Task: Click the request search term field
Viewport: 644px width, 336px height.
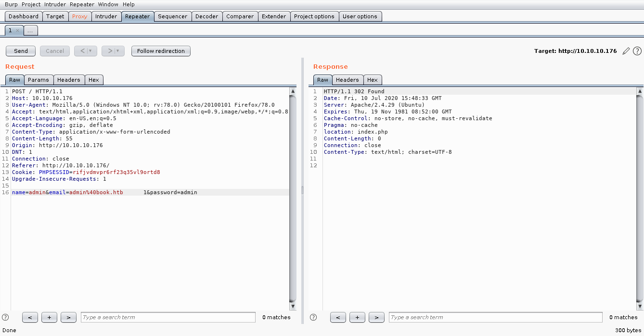Action: pos(168,317)
